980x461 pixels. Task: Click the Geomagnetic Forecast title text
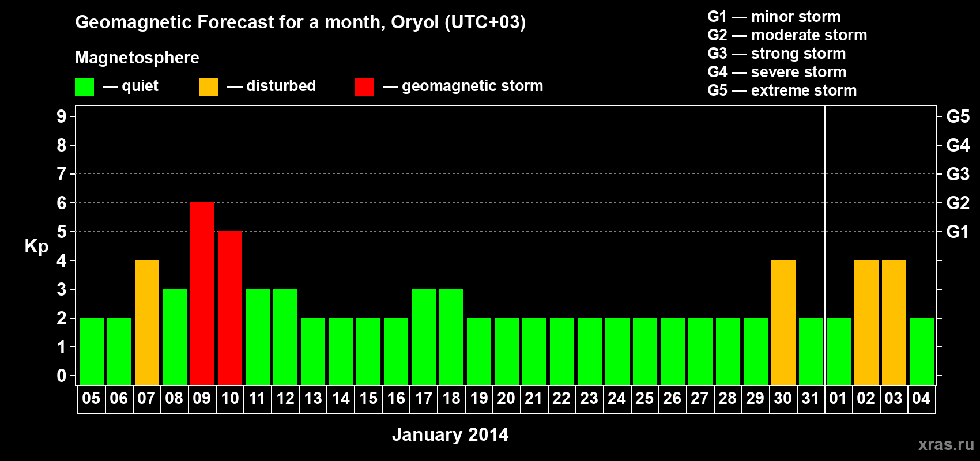(x=300, y=22)
